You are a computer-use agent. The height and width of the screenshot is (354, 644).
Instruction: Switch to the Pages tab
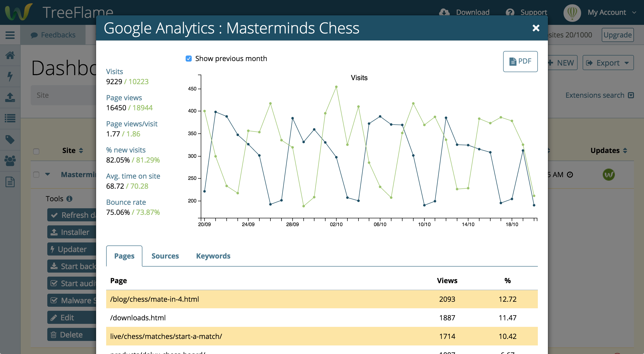[124, 256]
